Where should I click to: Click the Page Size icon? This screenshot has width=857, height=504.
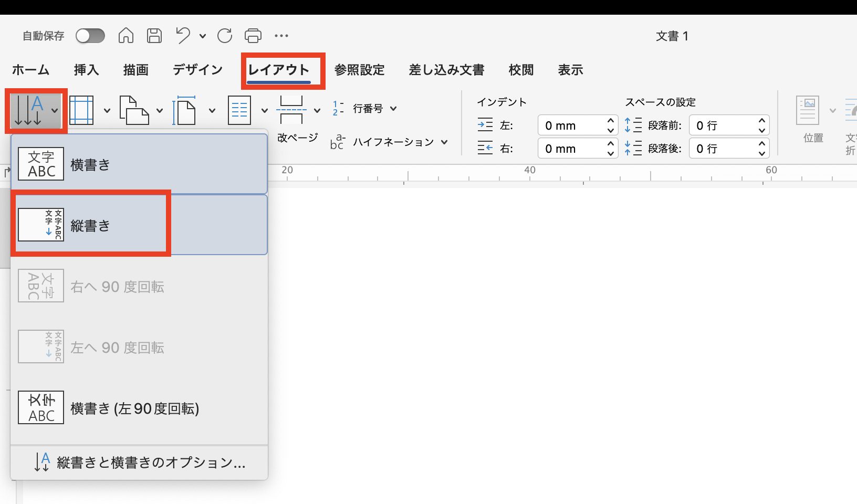(184, 110)
